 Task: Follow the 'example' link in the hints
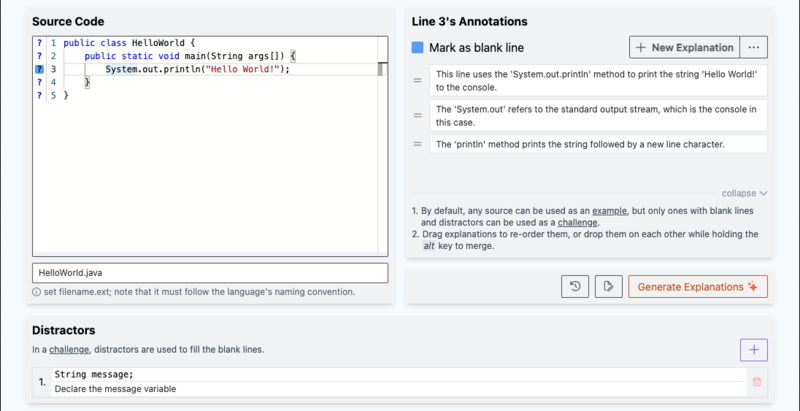coord(609,211)
